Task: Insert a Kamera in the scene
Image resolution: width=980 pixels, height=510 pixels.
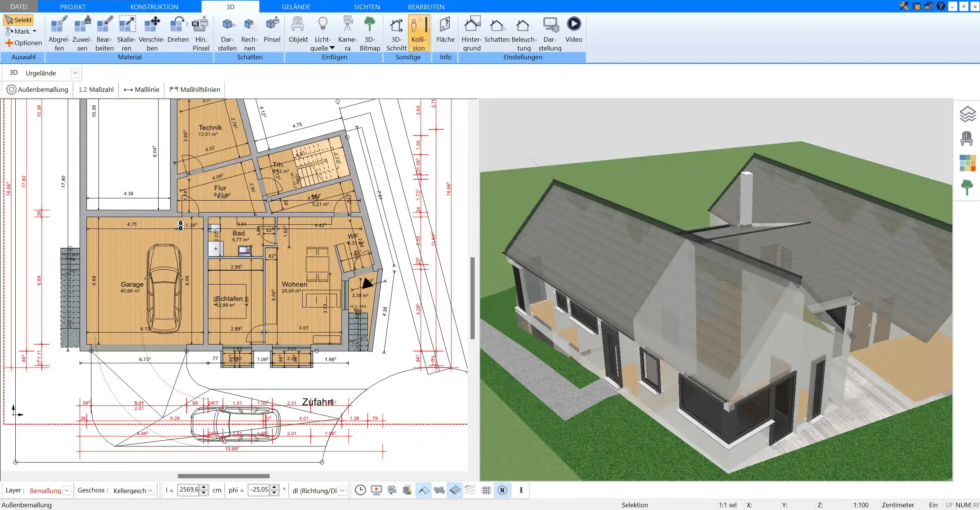Action: click(347, 34)
